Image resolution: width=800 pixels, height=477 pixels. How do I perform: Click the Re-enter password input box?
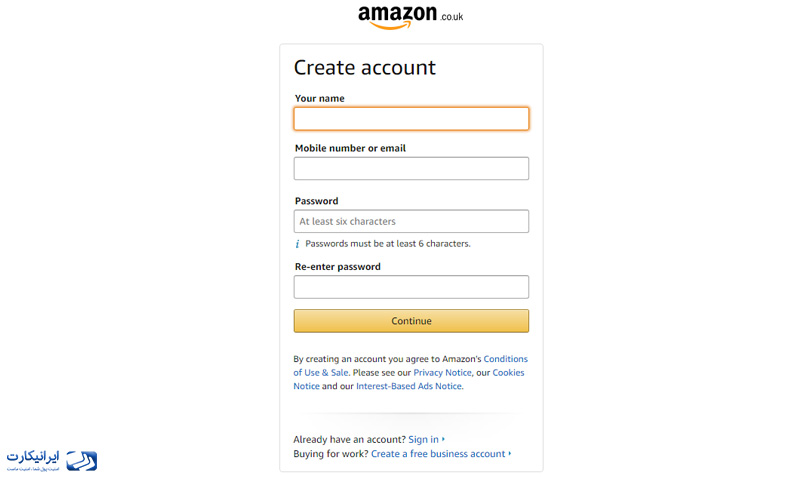coord(411,287)
